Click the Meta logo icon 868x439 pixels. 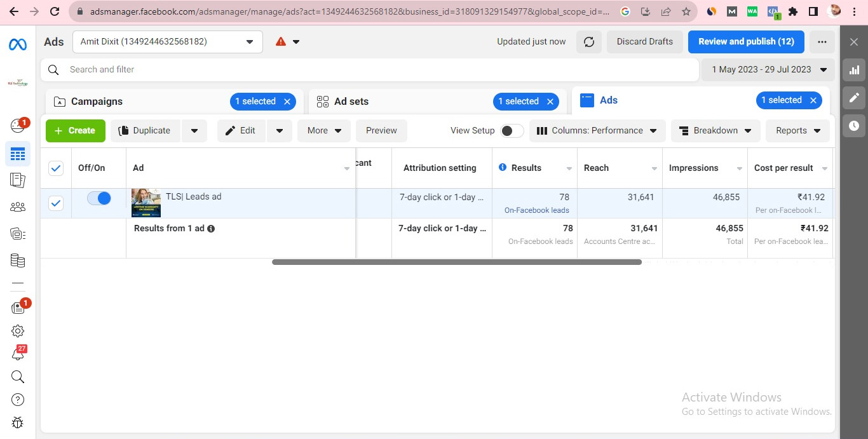(17, 44)
